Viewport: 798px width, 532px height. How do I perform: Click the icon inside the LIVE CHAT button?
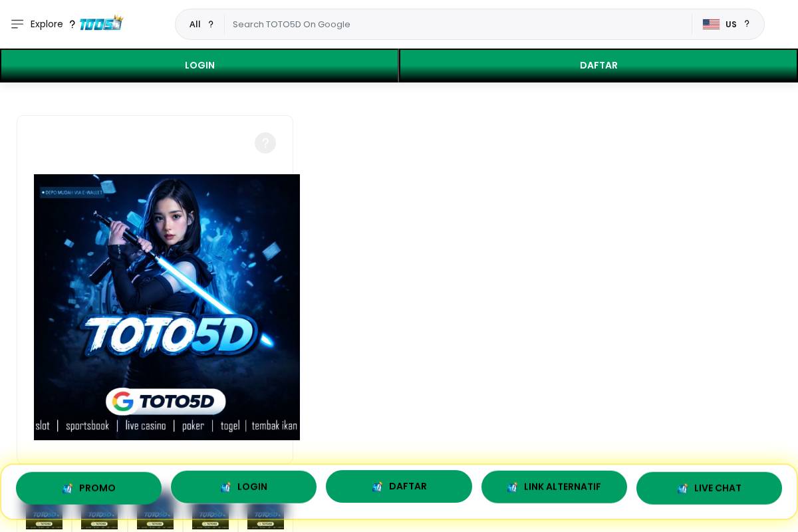coord(682,488)
